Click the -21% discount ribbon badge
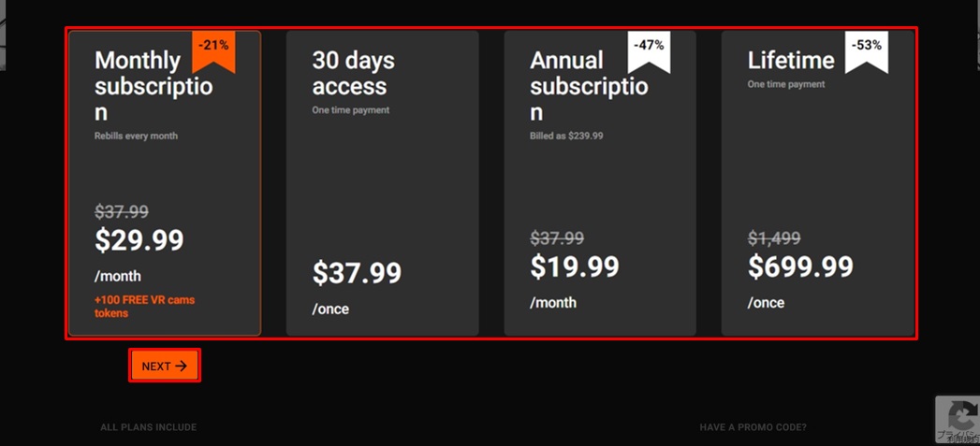This screenshot has height=446, width=980. [213, 50]
